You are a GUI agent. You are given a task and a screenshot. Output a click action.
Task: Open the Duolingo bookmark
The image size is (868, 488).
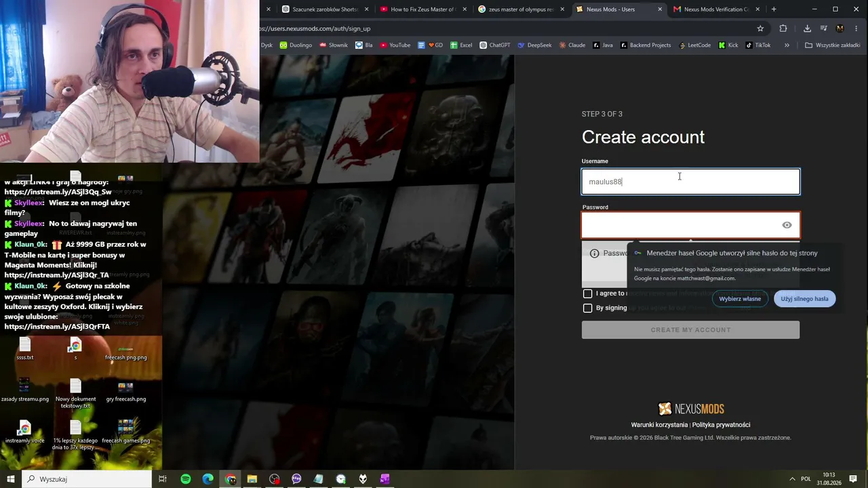[296, 45]
